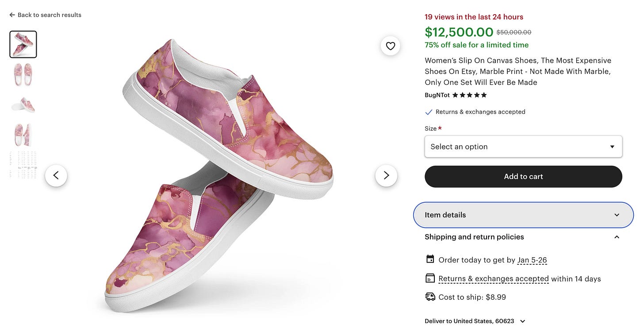
Task: Open the BugNTot shop link
Action: 437,95
